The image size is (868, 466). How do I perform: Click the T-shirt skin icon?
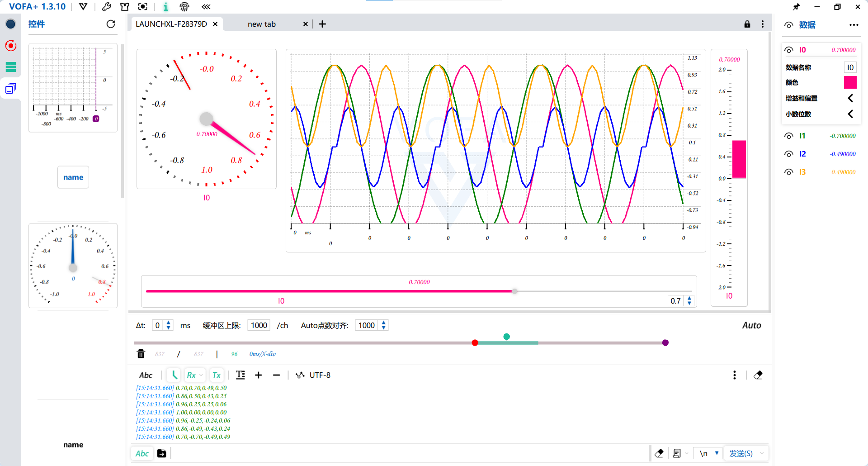click(x=124, y=7)
